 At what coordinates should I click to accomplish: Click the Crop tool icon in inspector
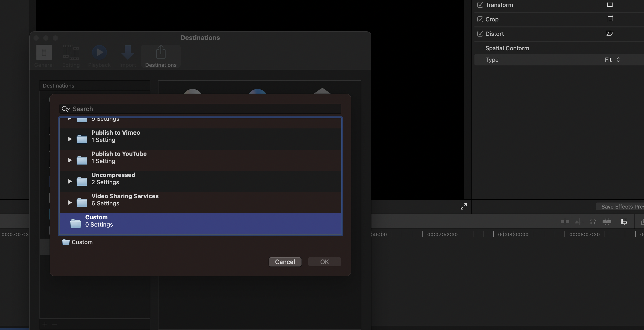(x=610, y=19)
